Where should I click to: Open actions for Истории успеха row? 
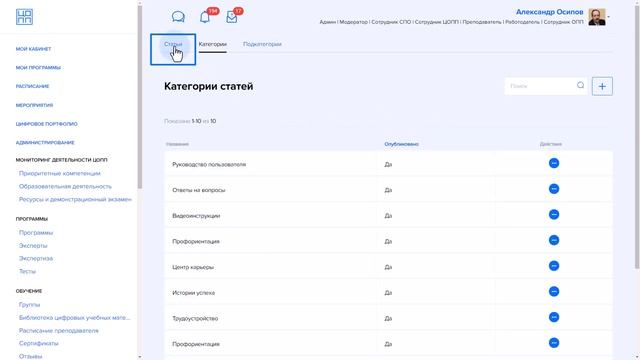coord(554,291)
